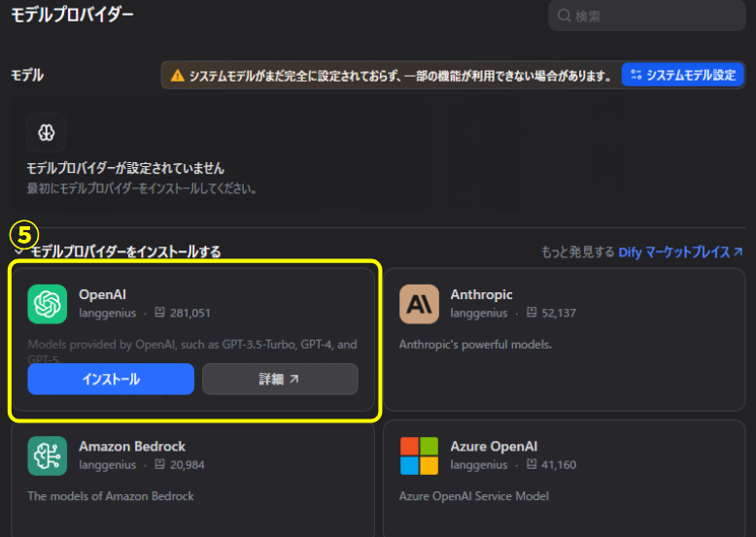
Task: Focus the 検索 search field
Action: tap(647, 16)
